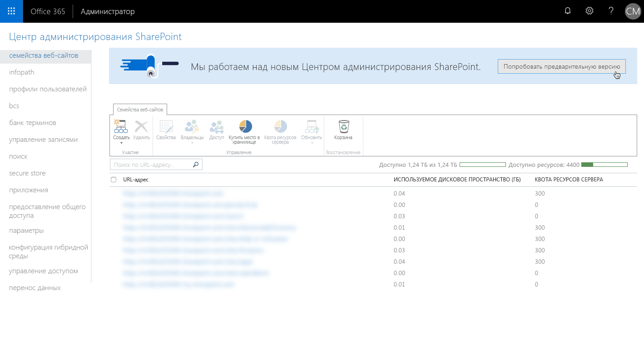This screenshot has height=341, width=644.
Task: Expand the Обновить dropdown arrow
Action: (312, 143)
